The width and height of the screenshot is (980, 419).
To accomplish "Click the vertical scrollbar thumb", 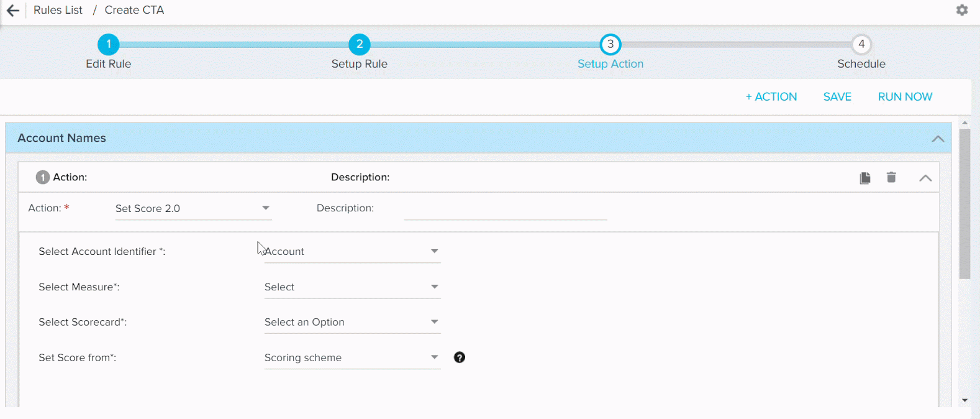I will coord(964,204).
